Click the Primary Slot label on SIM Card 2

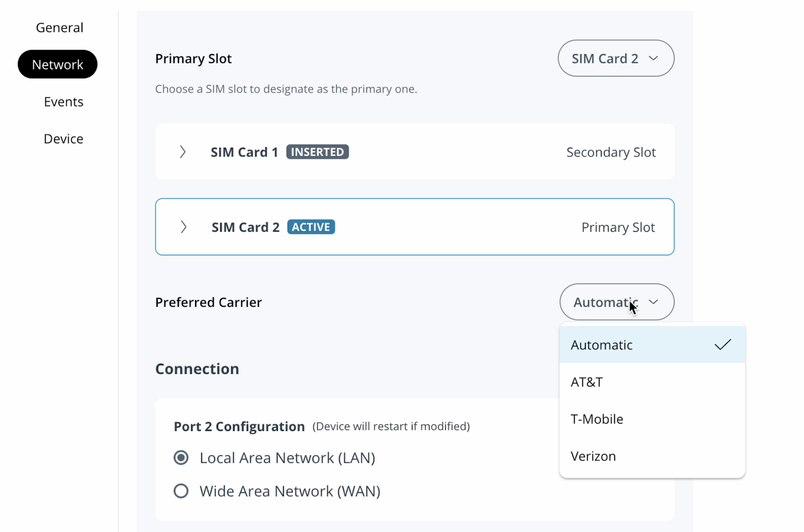618,228
